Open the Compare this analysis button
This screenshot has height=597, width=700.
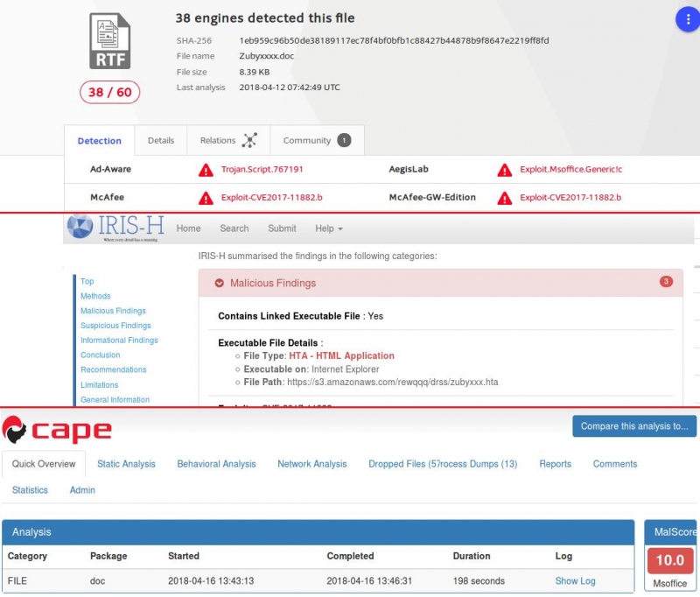point(633,426)
